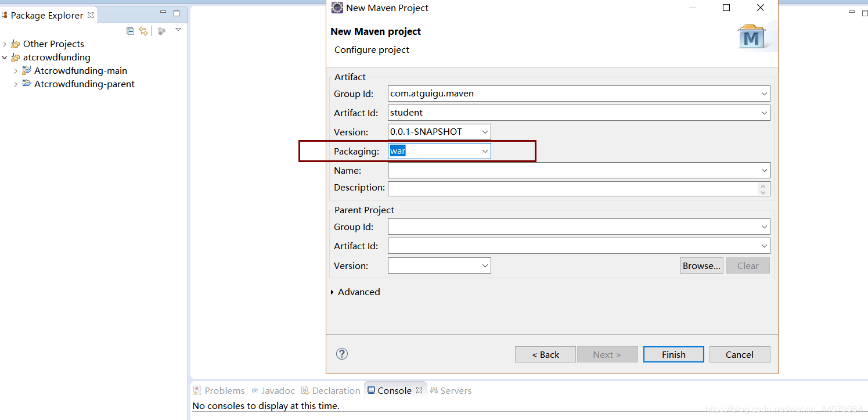
Task: Maximize the New Maven Project dialog
Action: pos(726,8)
